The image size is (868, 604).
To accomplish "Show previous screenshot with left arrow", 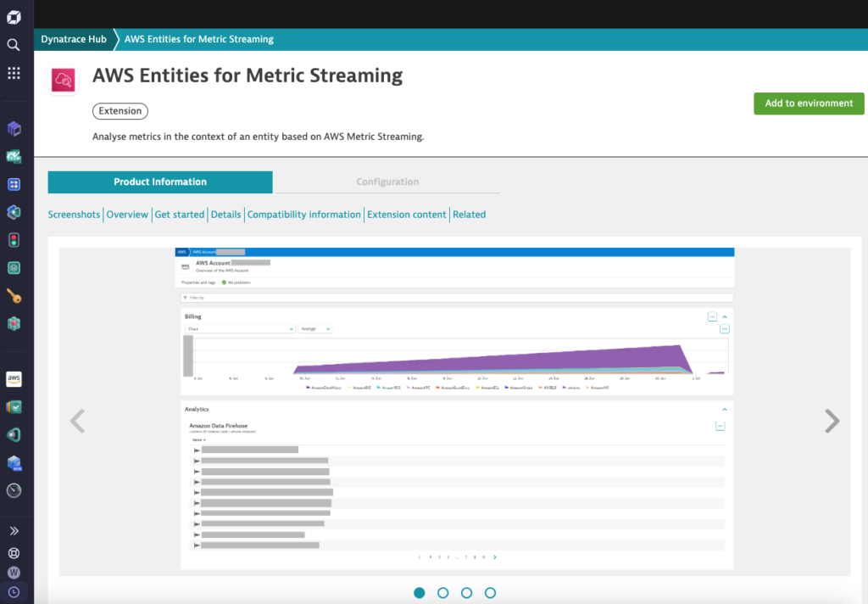I will pyautogui.click(x=77, y=421).
